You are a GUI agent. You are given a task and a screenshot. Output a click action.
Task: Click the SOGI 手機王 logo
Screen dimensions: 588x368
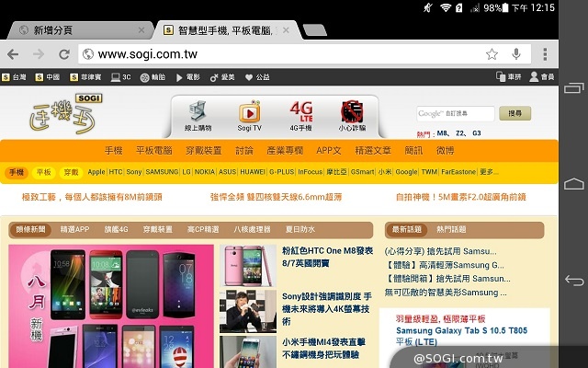click(x=66, y=114)
